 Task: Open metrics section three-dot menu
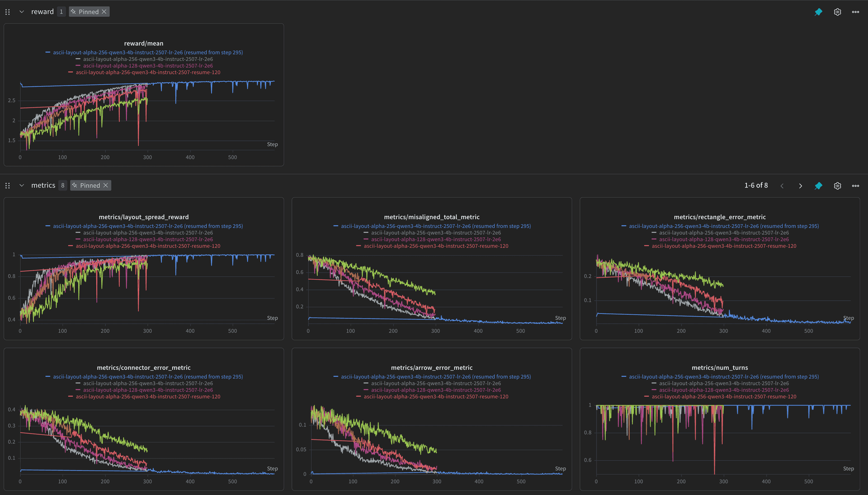[855, 186]
